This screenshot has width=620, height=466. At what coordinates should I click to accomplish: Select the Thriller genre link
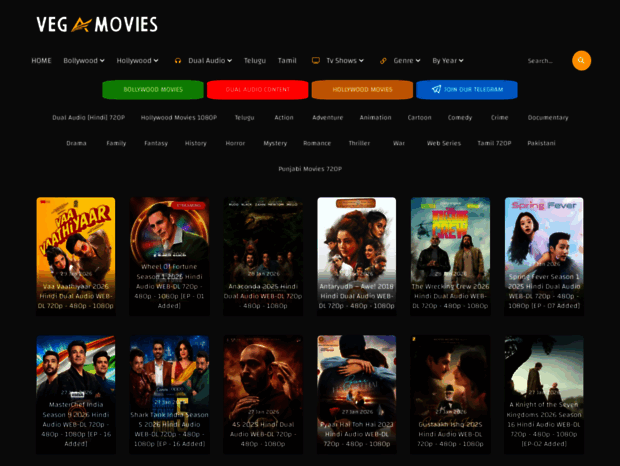pyautogui.click(x=359, y=143)
